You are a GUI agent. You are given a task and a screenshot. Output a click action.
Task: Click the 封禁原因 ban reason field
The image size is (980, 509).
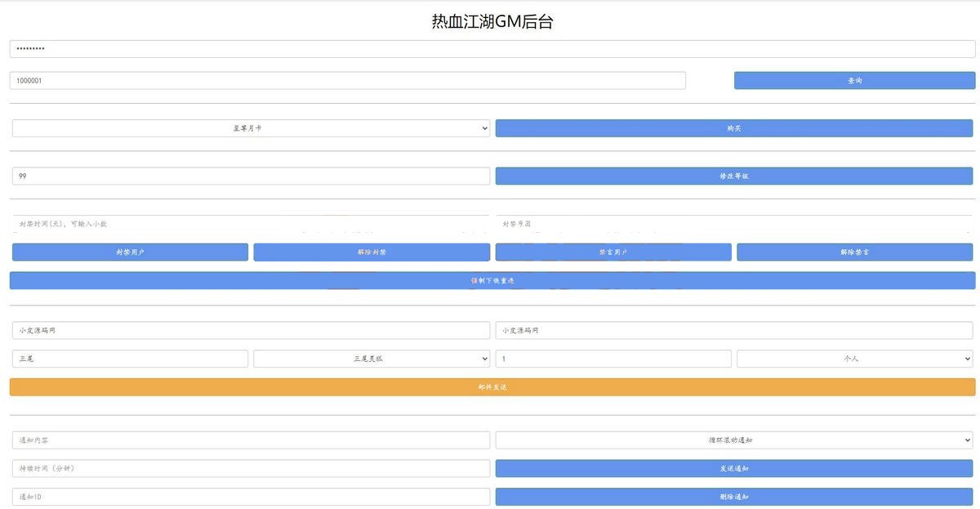coord(733,223)
